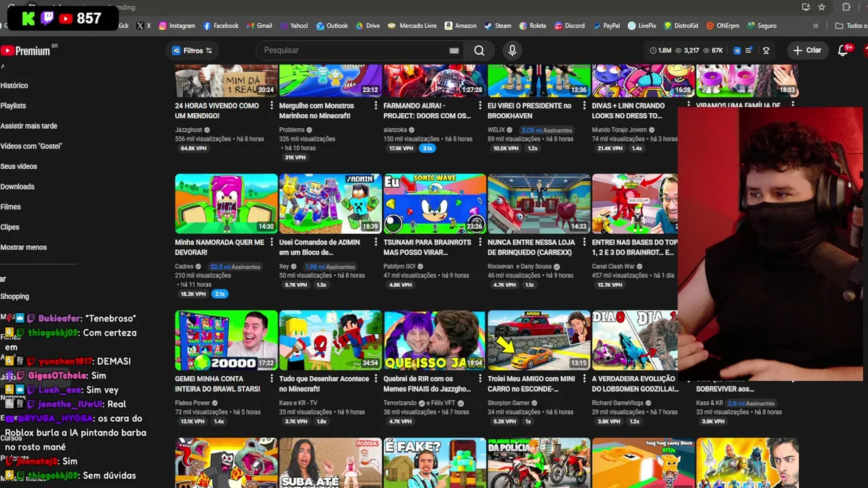Open Playlists in the sidebar
This screenshot has width=868, height=488.
pyautogui.click(x=13, y=106)
